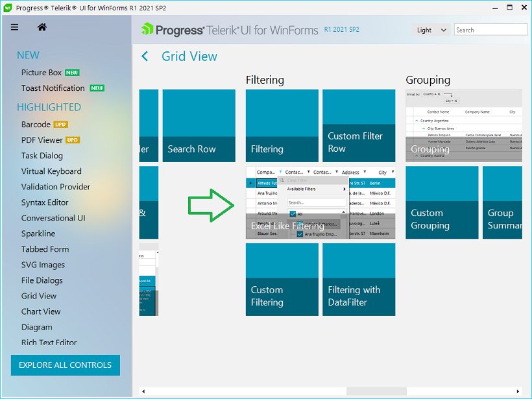Image resolution: width=532 pixels, height=399 pixels.
Task: Select Validation Provider item
Action: pyautogui.click(x=56, y=187)
